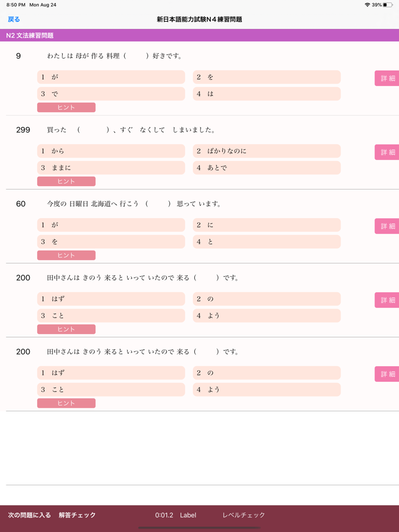Open 詳細 for question 299
399x532 pixels.
coord(388,151)
